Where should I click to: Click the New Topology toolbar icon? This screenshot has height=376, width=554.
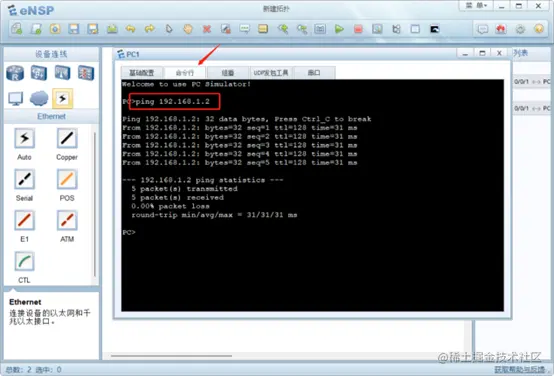click(x=16, y=29)
